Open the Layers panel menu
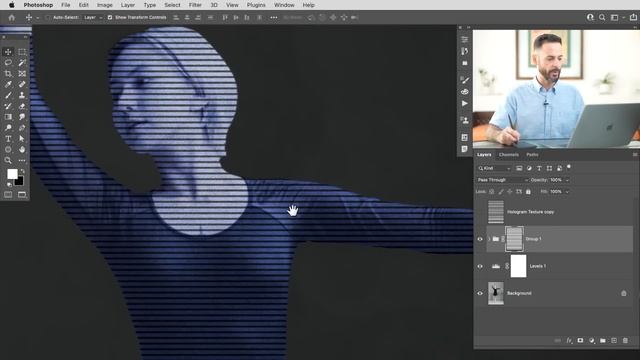 (635, 155)
